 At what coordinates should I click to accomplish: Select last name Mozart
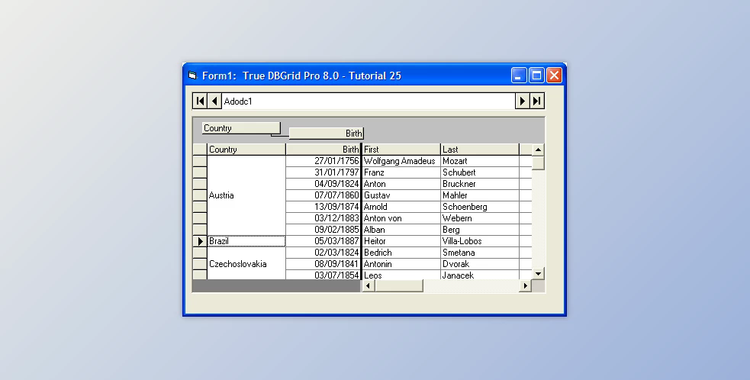[480, 161]
